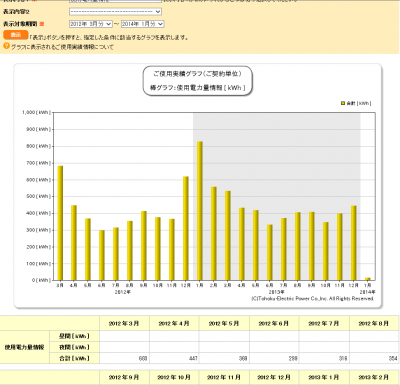Image resolution: width=400 pixels, height=385 pixels.
Task: Click the 2012年8月 table column header
Action: (x=374, y=323)
